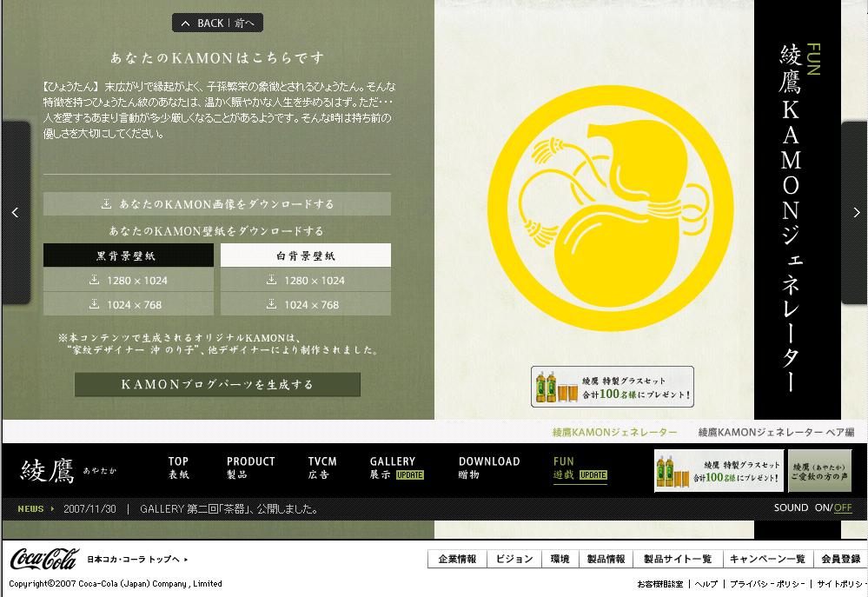Click the download icon beside KAMON画像 button
Viewport: 868px width, 597px height.
(x=106, y=204)
